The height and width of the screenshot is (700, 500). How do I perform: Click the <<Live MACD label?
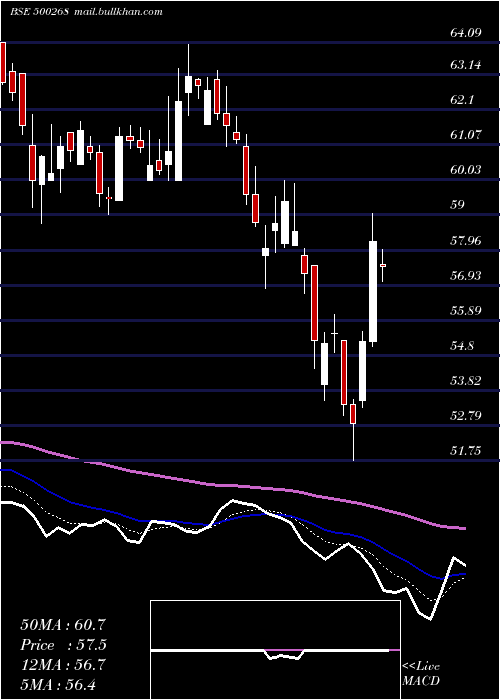click(421, 673)
